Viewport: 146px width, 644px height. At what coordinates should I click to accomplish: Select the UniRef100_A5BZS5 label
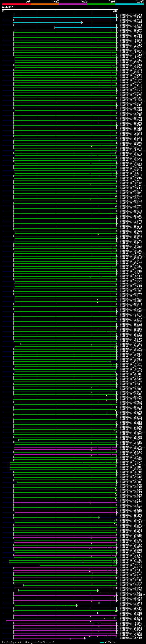click(x=131, y=40)
